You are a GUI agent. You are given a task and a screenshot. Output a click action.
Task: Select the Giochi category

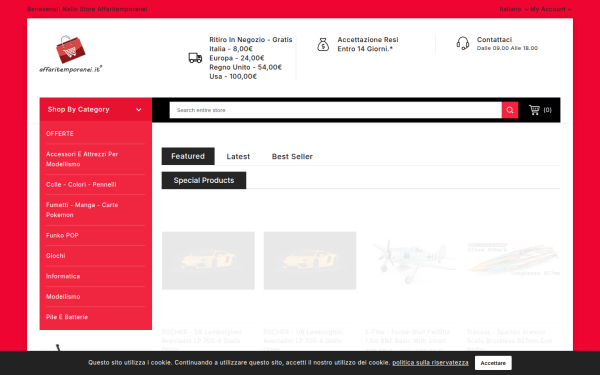(x=55, y=256)
